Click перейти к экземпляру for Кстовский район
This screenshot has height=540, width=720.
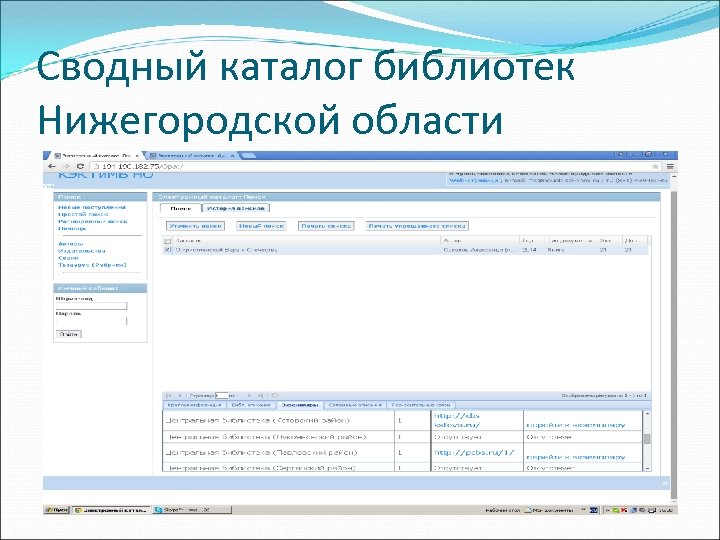click(576, 425)
